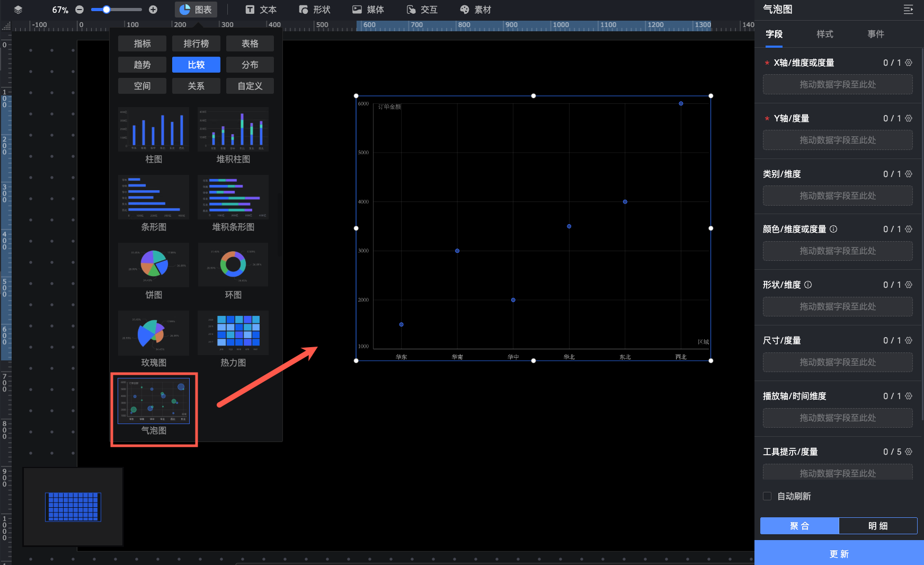Image resolution: width=924 pixels, height=565 pixels.
Task: Select the 比较 chart category
Action: tap(196, 65)
